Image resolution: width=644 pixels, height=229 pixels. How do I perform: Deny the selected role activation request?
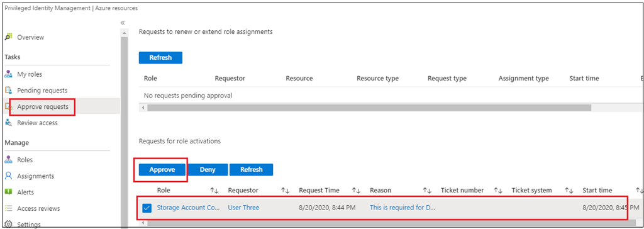208,169
